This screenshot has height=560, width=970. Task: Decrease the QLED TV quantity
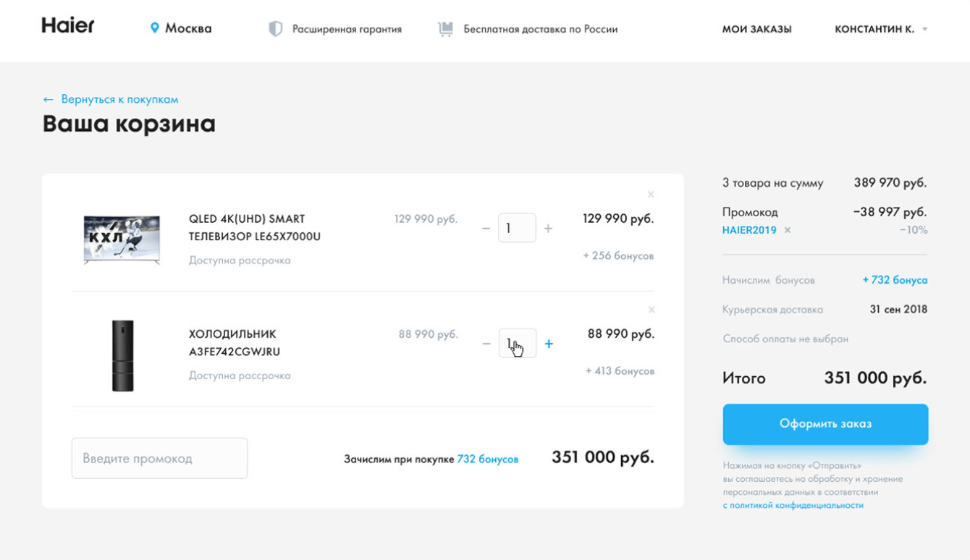coord(486,229)
